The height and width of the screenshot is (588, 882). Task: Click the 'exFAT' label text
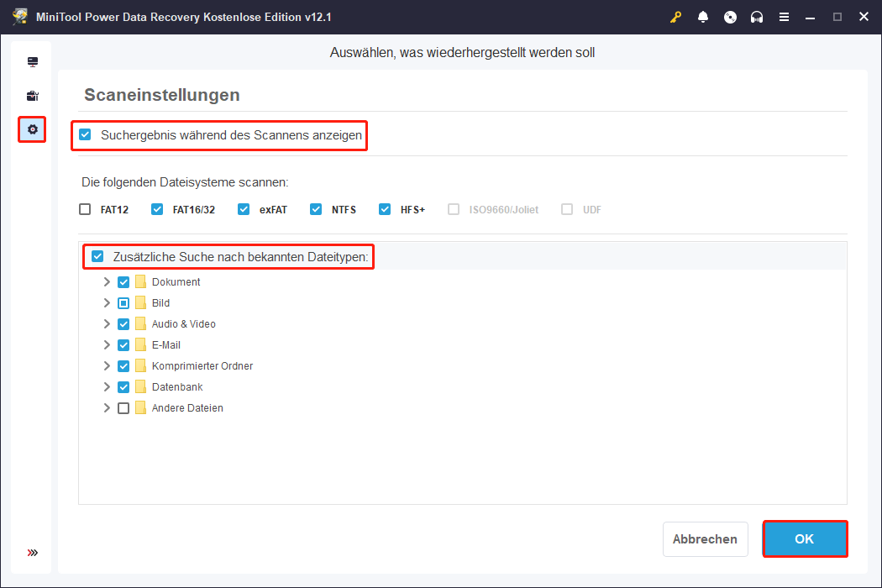[273, 210]
